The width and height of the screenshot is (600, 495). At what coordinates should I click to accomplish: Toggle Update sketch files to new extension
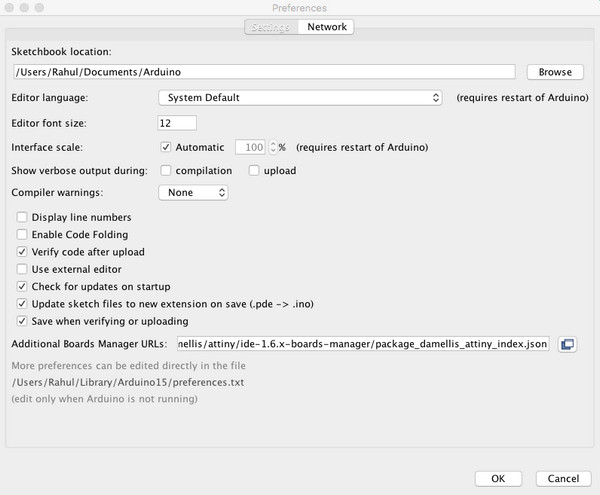click(x=22, y=304)
